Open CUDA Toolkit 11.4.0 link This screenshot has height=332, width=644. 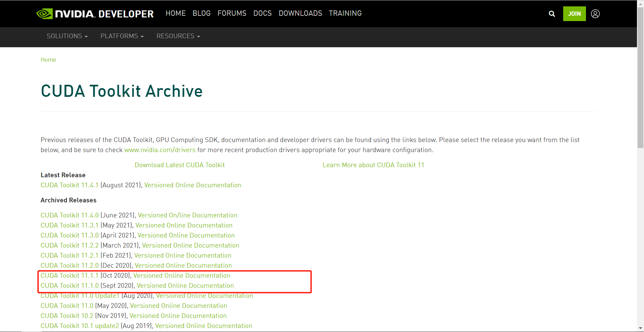pyautogui.click(x=69, y=215)
